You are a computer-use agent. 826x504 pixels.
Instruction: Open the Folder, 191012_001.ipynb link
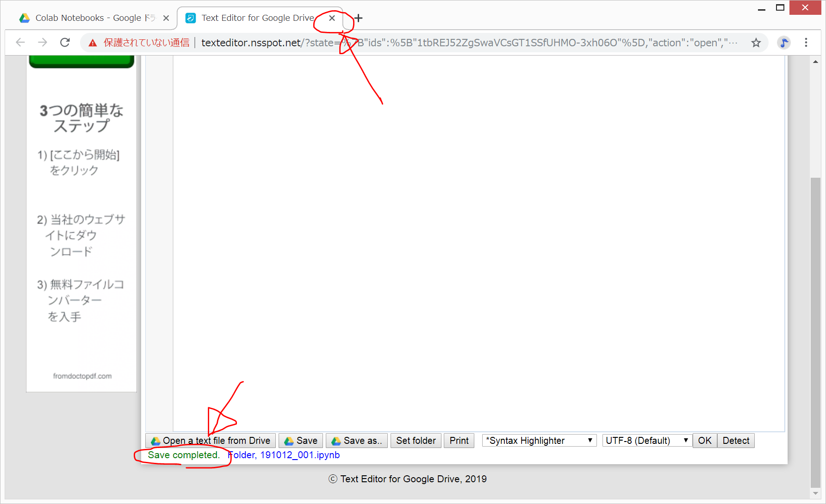[284, 455]
